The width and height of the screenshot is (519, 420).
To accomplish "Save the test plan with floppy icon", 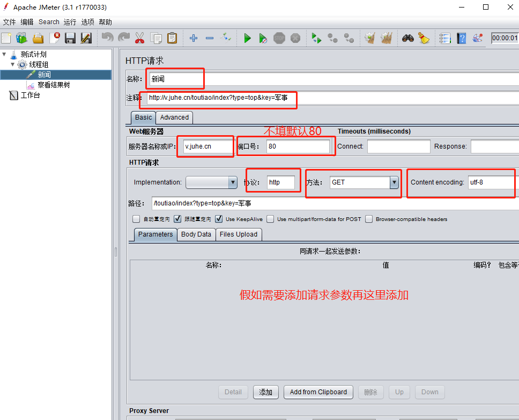I will tap(70, 38).
